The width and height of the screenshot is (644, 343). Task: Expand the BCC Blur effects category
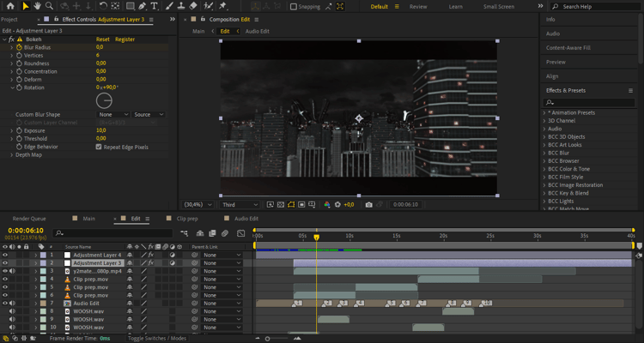tap(544, 153)
